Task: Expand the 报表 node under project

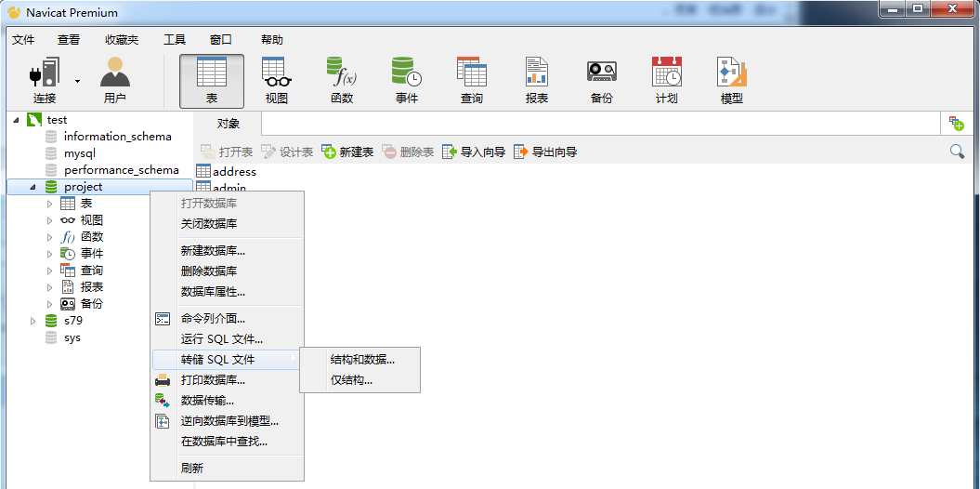Action: coord(50,287)
